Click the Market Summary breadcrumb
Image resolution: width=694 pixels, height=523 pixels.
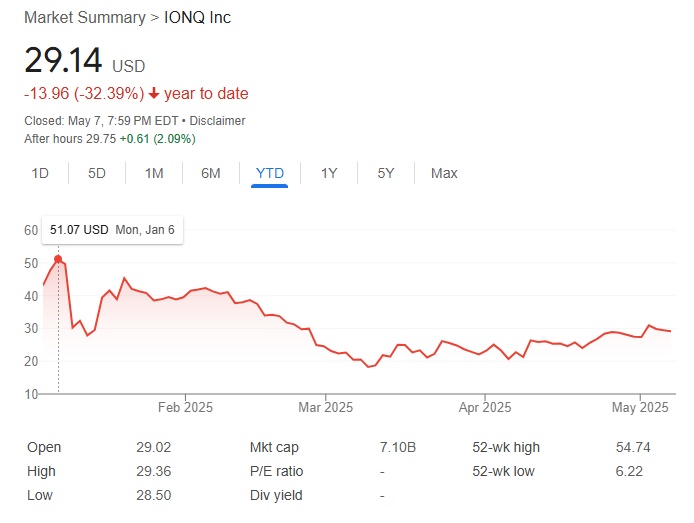pos(84,18)
